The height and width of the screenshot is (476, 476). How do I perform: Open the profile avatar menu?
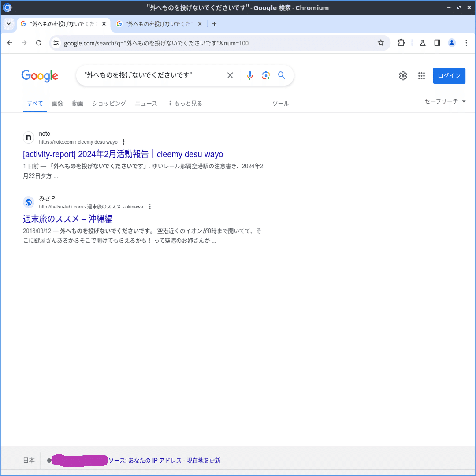pyautogui.click(x=452, y=43)
